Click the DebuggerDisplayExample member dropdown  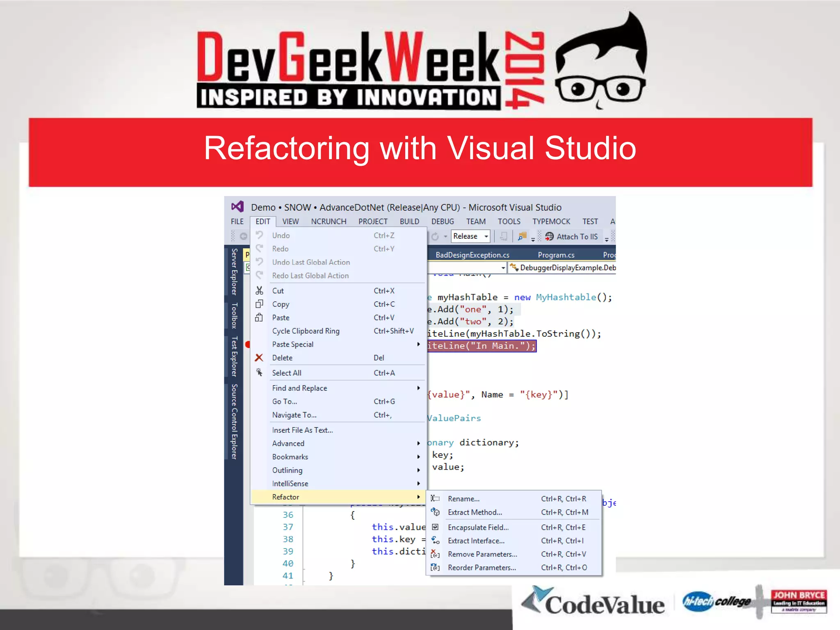(566, 268)
